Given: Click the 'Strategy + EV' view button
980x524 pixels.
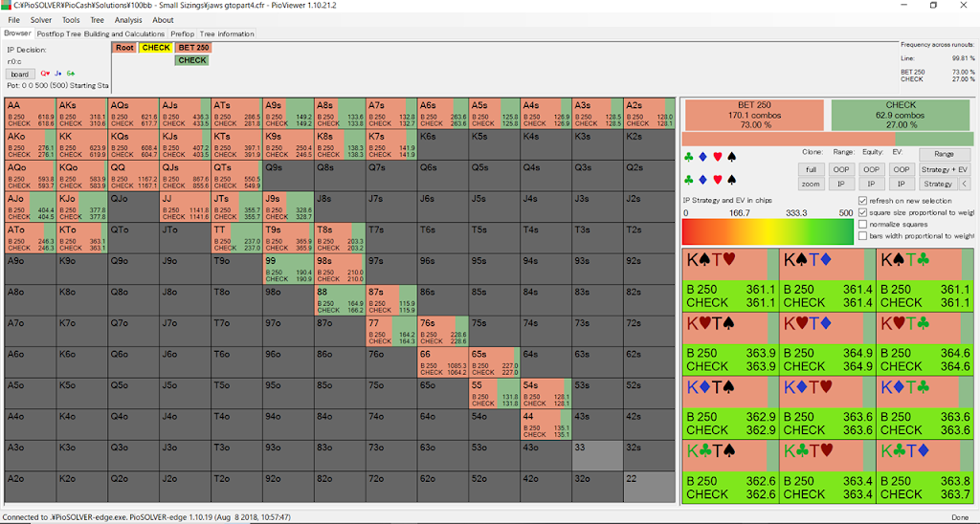Looking at the screenshot, I should 945,169.
